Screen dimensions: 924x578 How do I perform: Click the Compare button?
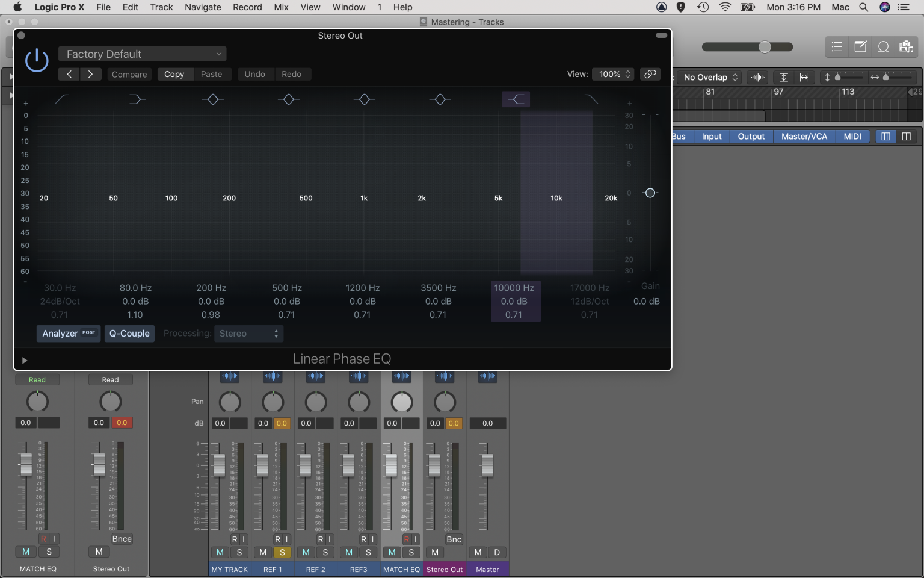pyautogui.click(x=129, y=74)
